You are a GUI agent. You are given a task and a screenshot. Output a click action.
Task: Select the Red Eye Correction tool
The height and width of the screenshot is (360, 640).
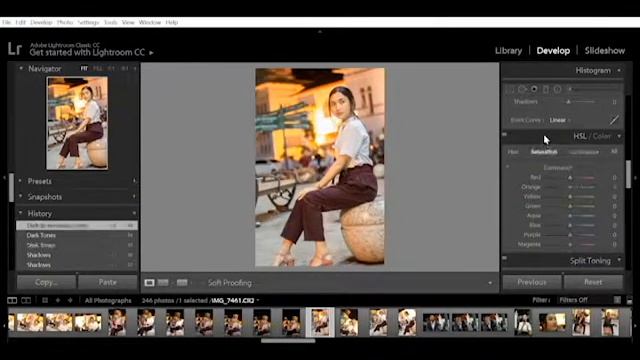(534, 89)
